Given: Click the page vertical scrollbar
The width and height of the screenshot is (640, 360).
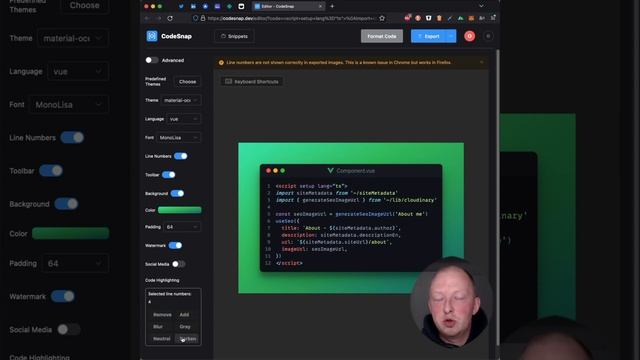Looking at the screenshot, I should 498,198.
